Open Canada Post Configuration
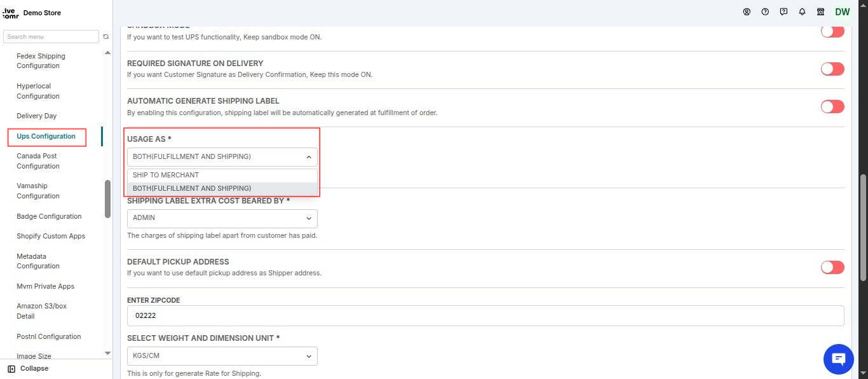868x379 pixels. point(37,161)
